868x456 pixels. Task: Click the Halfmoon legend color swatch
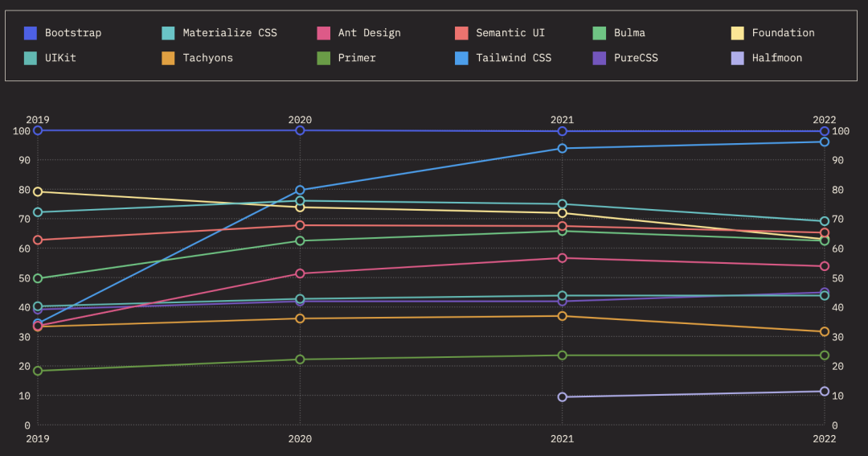click(x=737, y=58)
